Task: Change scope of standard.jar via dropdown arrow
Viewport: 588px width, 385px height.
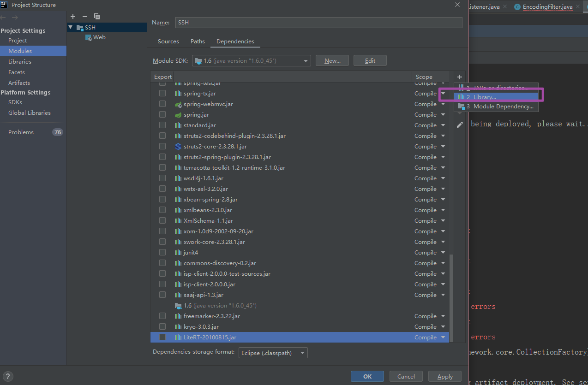Action: pyautogui.click(x=443, y=125)
